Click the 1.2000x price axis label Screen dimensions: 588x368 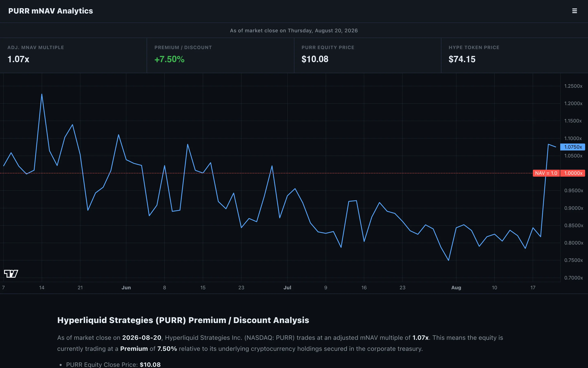tap(573, 103)
